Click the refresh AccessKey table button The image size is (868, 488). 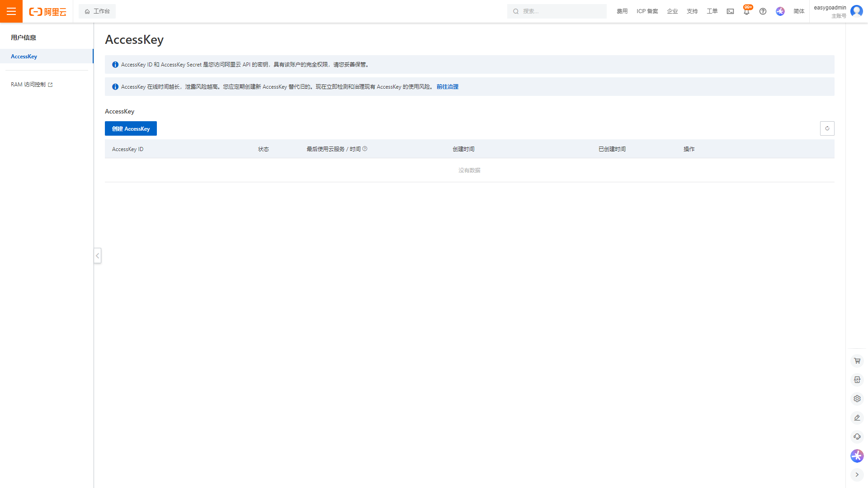(x=827, y=128)
